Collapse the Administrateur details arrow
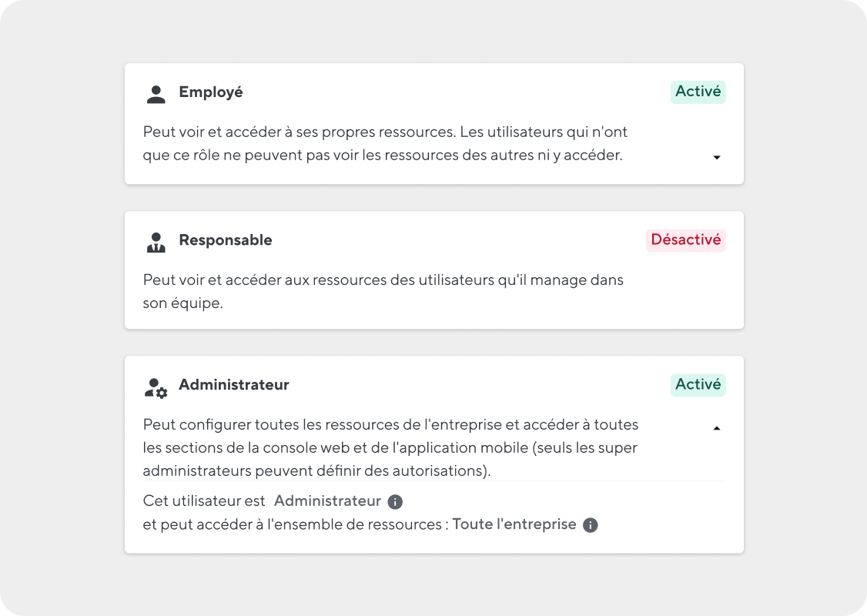The image size is (867, 616). tap(717, 428)
